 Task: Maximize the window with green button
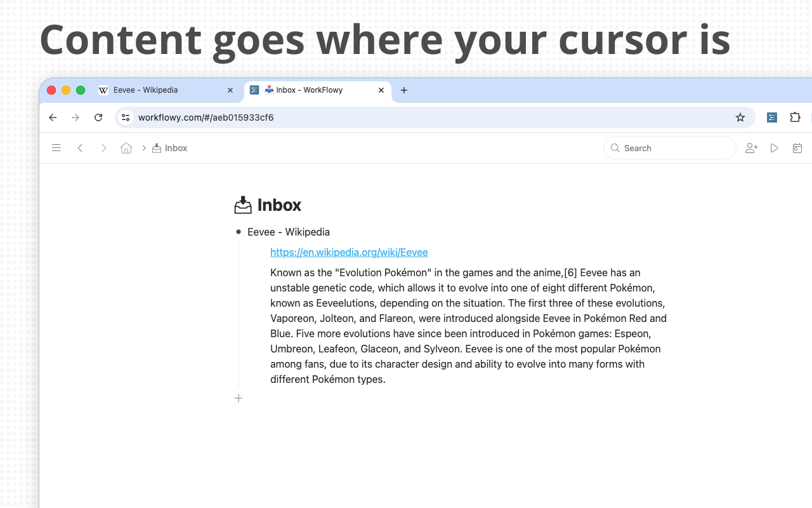click(81, 90)
